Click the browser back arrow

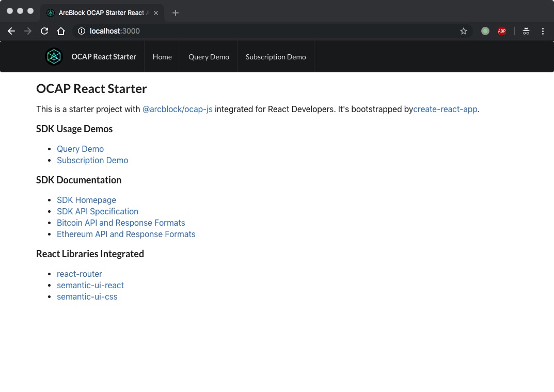click(x=11, y=31)
